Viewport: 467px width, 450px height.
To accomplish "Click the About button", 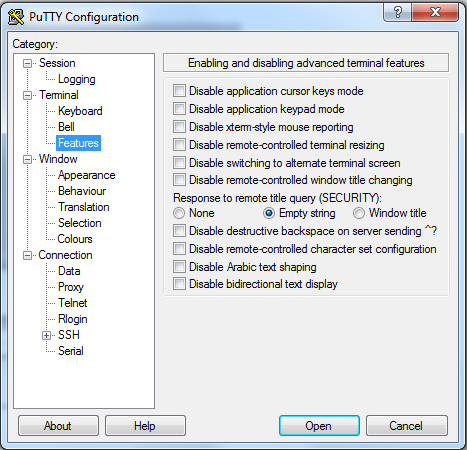I will click(x=58, y=426).
